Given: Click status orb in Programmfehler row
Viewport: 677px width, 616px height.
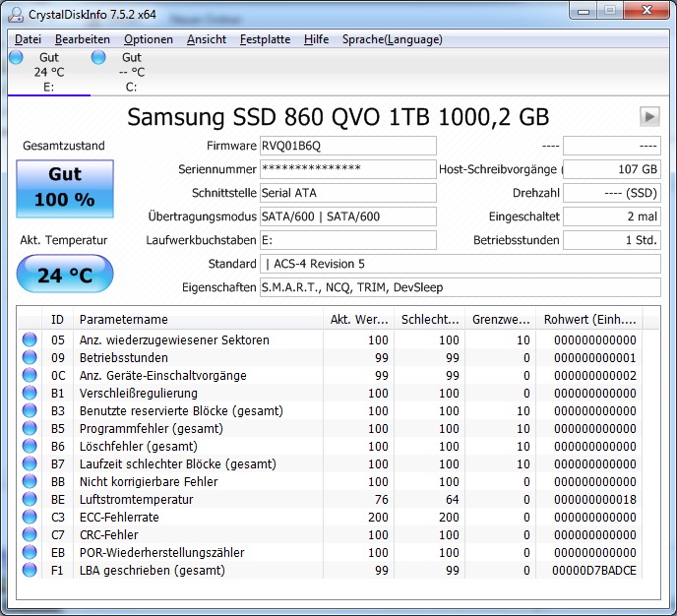Looking at the screenshot, I should (30, 428).
